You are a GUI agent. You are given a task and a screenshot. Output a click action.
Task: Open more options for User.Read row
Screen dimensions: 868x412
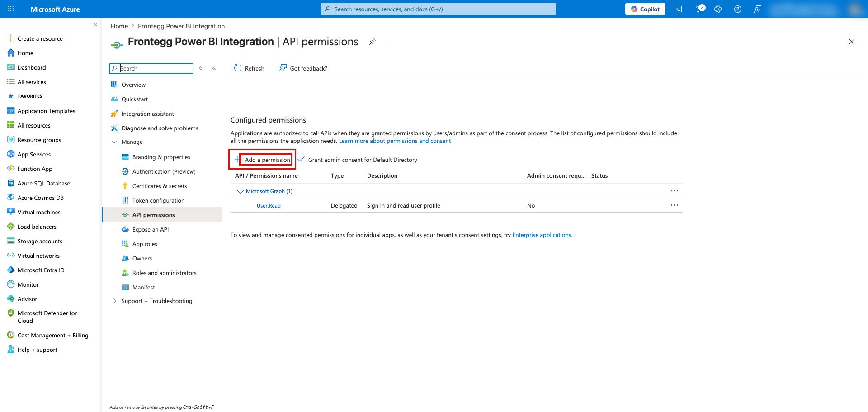point(675,205)
